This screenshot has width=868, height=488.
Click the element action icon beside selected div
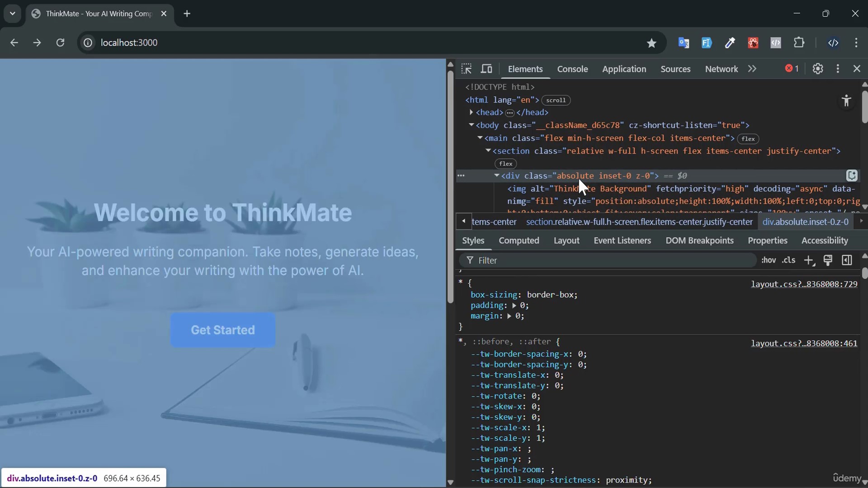[x=852, y=175]
